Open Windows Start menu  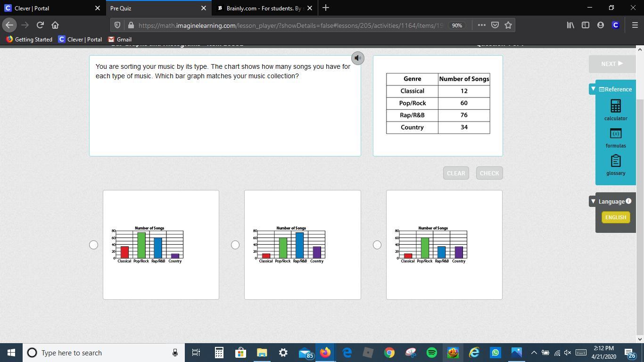(x=11, y=353)
